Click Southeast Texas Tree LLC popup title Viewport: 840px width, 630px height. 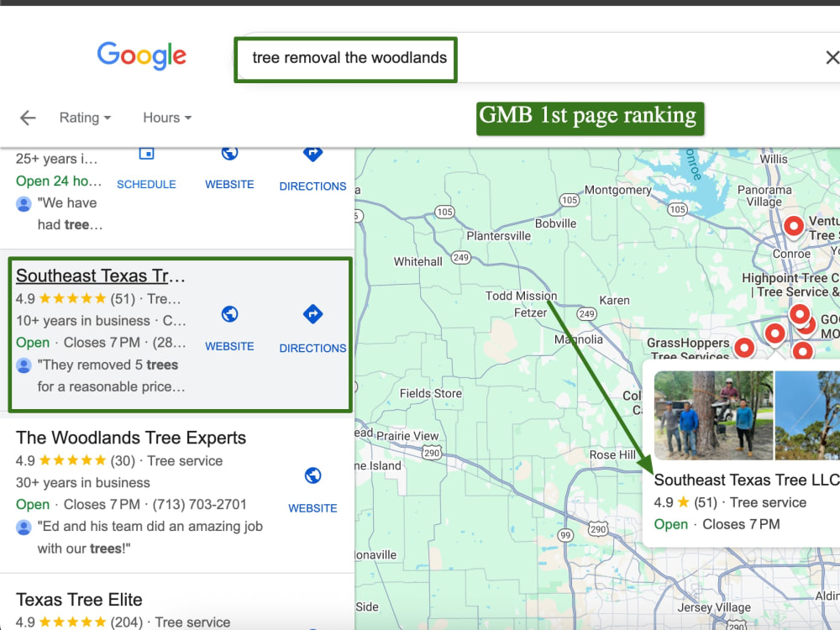click(747, 480)
